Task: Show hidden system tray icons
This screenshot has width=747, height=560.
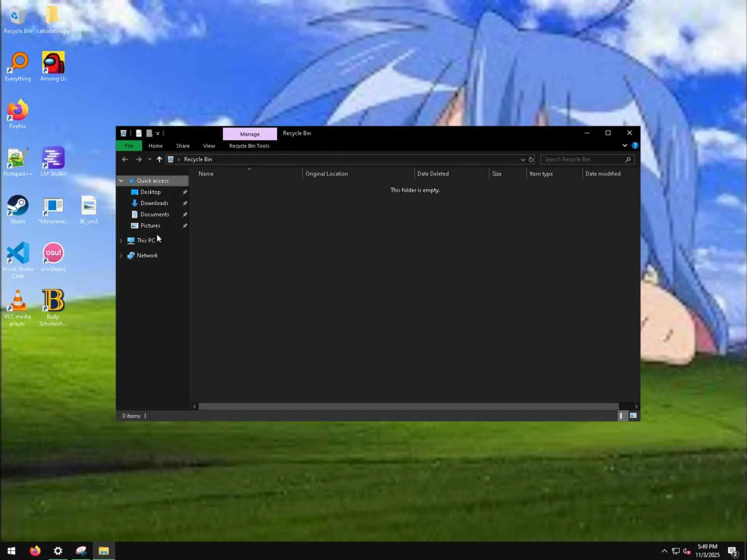Action: [x=664, y=552]
